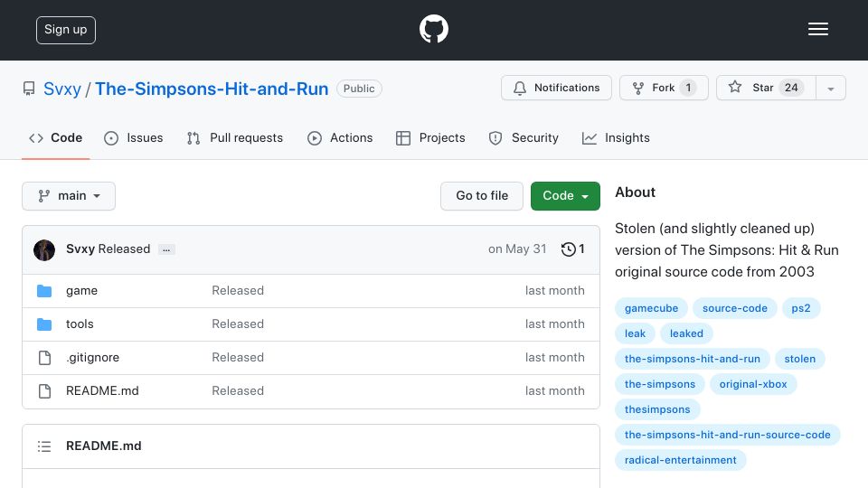The width and height of the screenshot is (868, 488).
Task: Click the git branch icon in main button
Action: pyautogui.click(x=43, y=196)
